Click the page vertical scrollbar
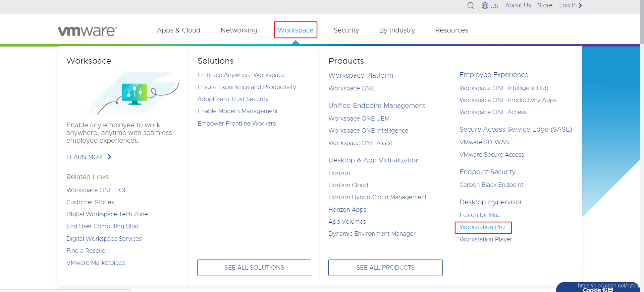This screenshot has height=292, width=644. click(642, 22)
